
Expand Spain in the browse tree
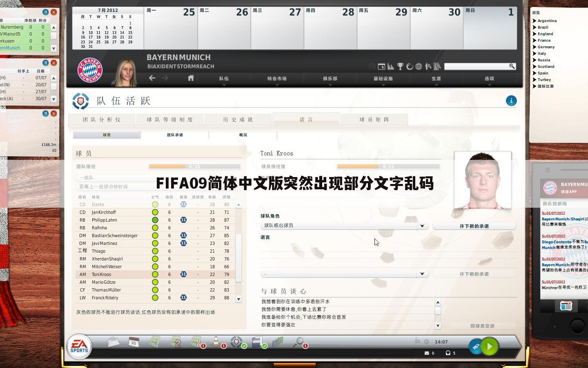click(x=535, y=73)
